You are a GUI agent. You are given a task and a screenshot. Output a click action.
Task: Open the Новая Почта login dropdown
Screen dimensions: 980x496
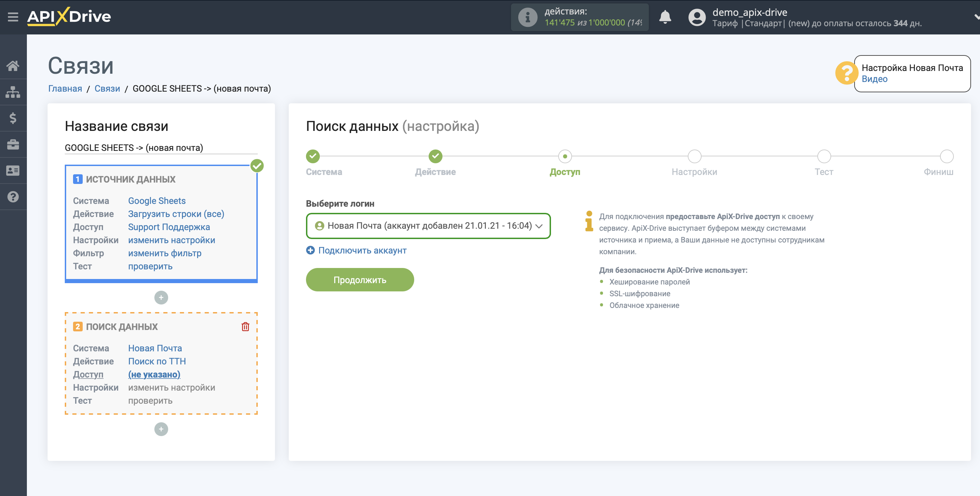pos(428,226)
